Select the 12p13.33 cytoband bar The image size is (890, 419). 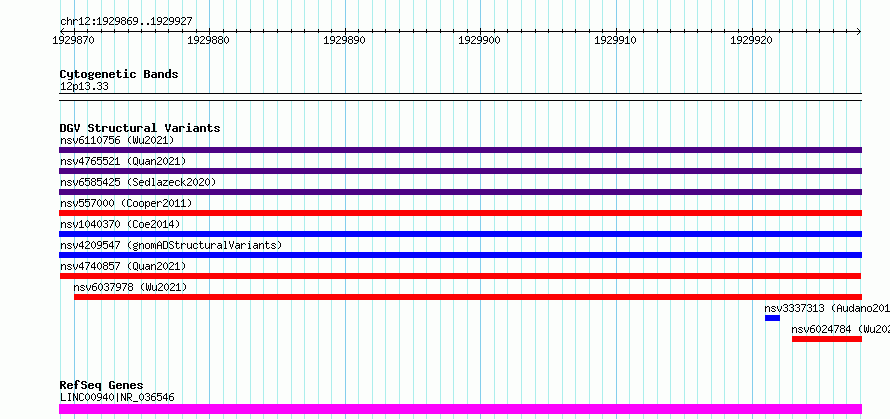pos(460,97)
